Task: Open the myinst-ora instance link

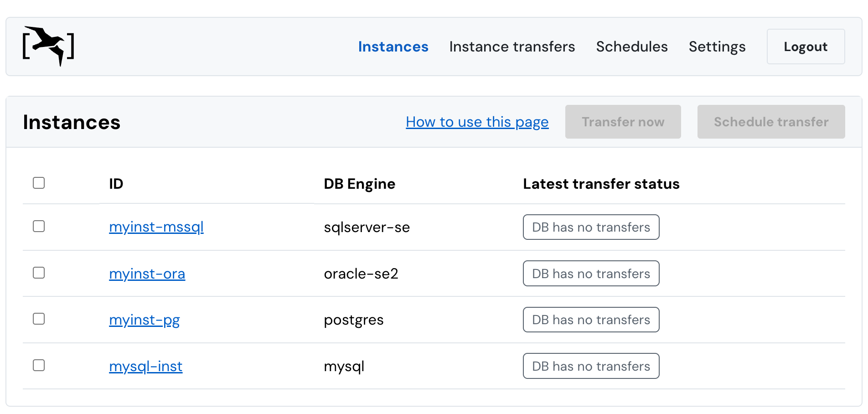Action: [x=147, y=274]
